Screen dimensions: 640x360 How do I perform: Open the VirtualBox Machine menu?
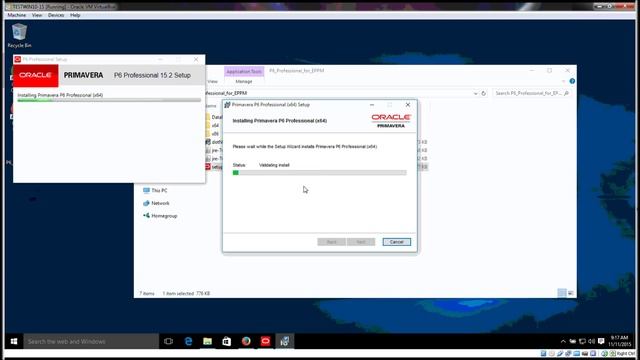click(17, 15)
